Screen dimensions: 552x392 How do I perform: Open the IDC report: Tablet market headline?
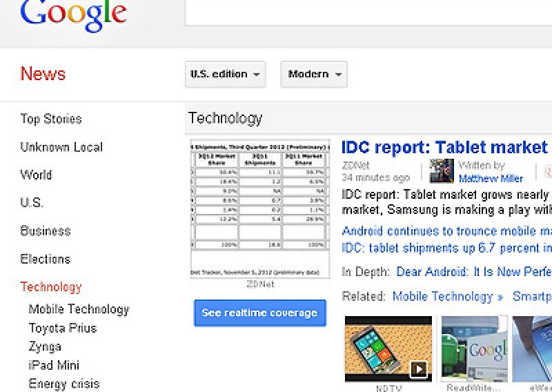pos(446,147)
